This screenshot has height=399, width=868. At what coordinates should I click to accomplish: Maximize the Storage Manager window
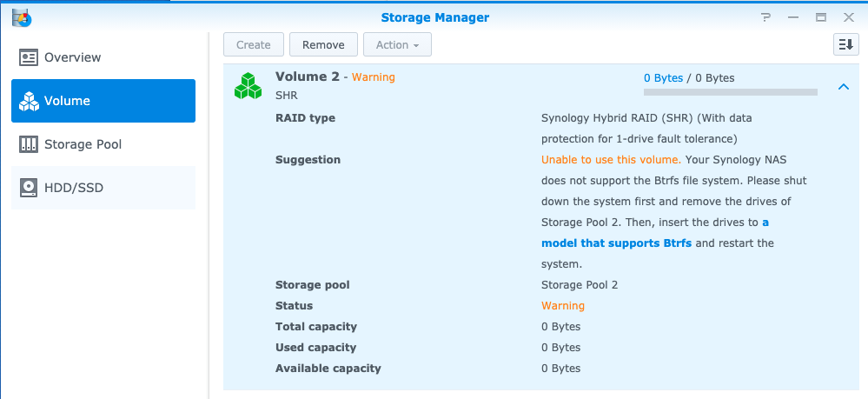pyautogui.click(x=821, y=17)
